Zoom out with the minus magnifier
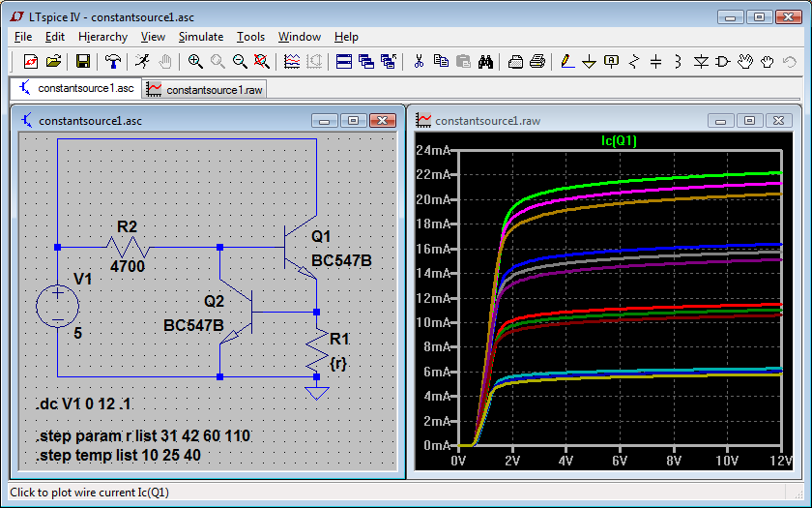Viewport: 812px width, 508px height. pos(240,62)
